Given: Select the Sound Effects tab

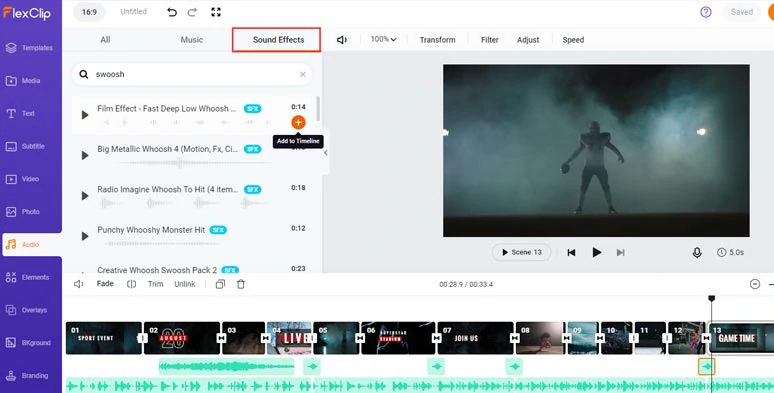Looking at the screenshot, I should pos(278,39).
